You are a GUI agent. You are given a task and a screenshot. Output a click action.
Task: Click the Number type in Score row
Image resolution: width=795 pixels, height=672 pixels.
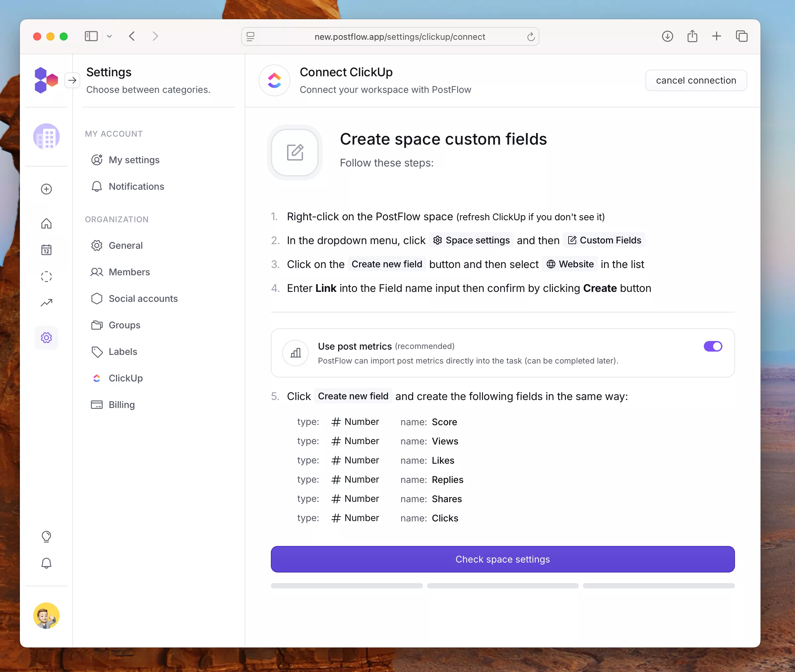(355, 422)
